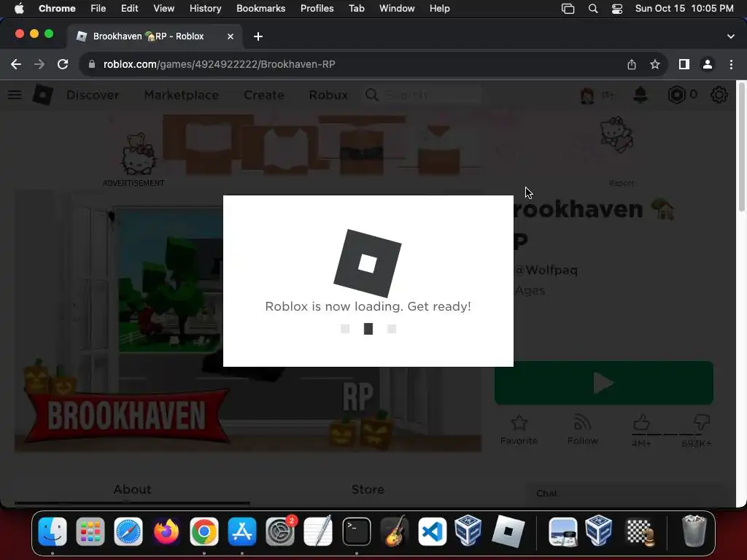Reload the page in Chrome
The width and height of the screenshot is (747, 560).
pos(63,64)
